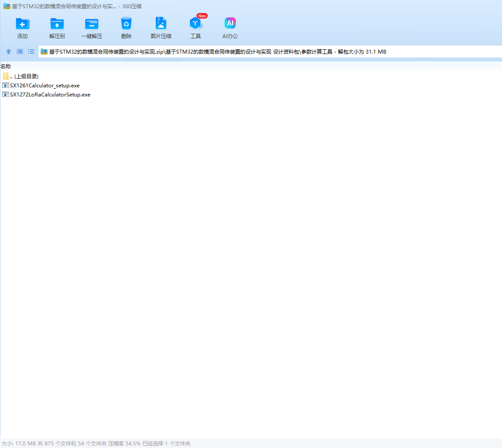Click the window title text
The width and height of the screenshot is (502, 448).
77,6
